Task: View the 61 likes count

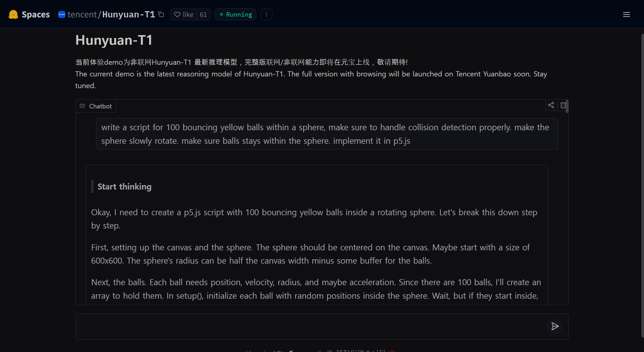Action: [203, 14]
